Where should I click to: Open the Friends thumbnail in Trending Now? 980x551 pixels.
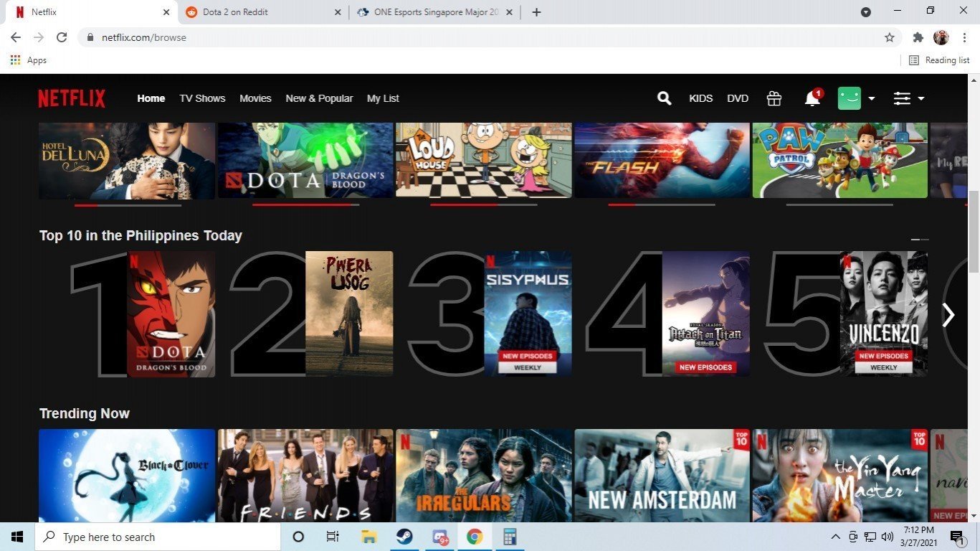305,476
